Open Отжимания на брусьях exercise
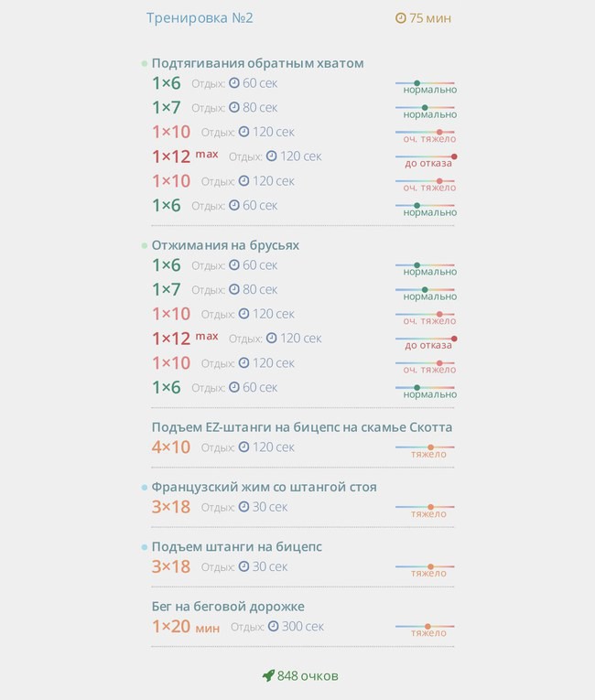This screenshot has height=700, width=595. (x=225, y=245)
